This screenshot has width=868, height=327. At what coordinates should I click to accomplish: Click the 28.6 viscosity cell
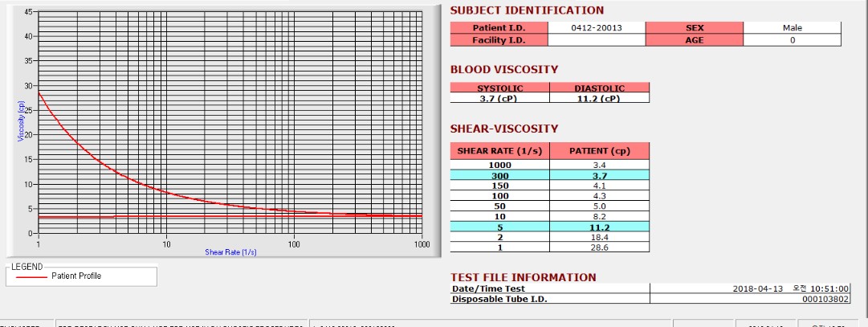(600, 247)
